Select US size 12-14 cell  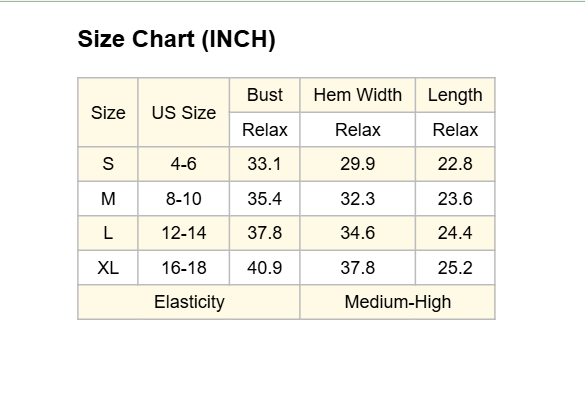[x=184, y=233]
